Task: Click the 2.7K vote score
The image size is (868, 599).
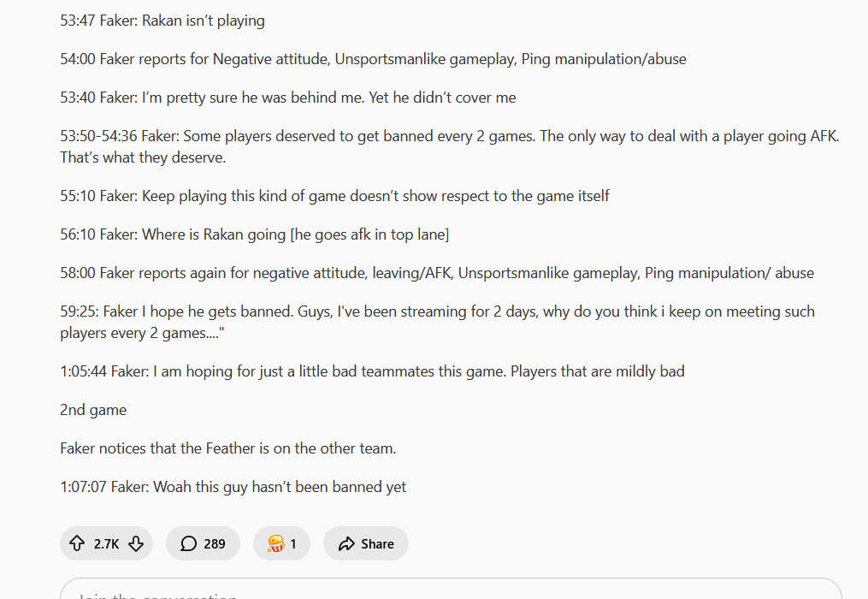Action: (106, 543)
